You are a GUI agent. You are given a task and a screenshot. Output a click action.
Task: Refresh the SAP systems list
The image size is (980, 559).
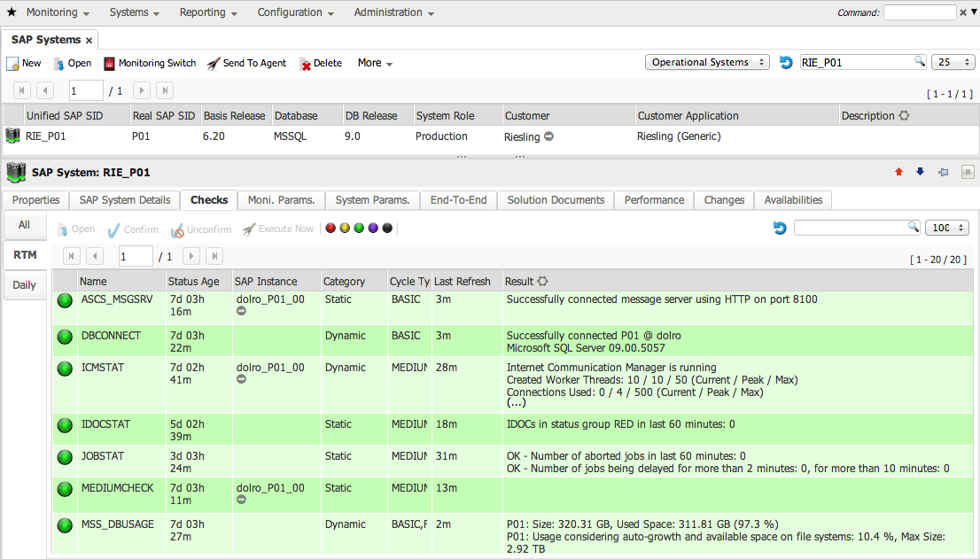click(x=786, y=63)
